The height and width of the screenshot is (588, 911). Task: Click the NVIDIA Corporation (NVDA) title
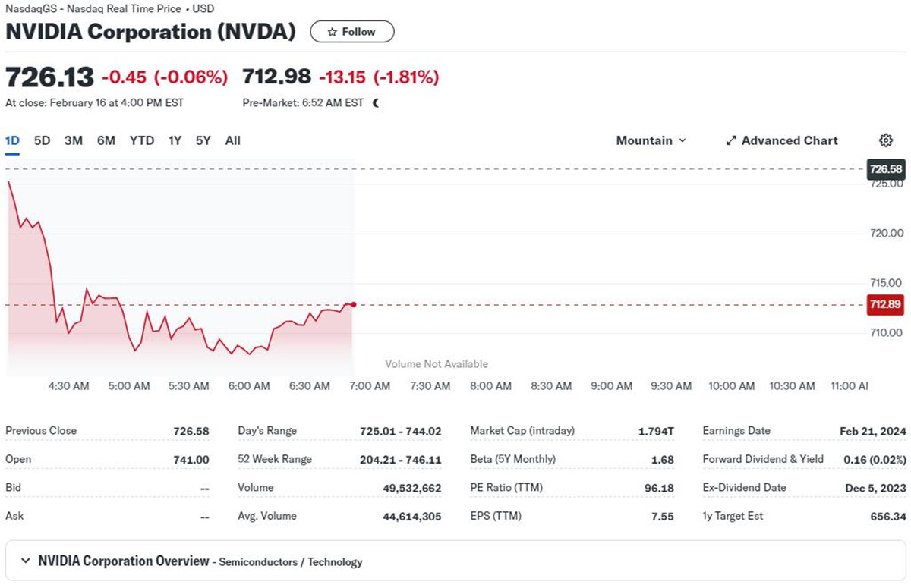[x=150, y=32]
